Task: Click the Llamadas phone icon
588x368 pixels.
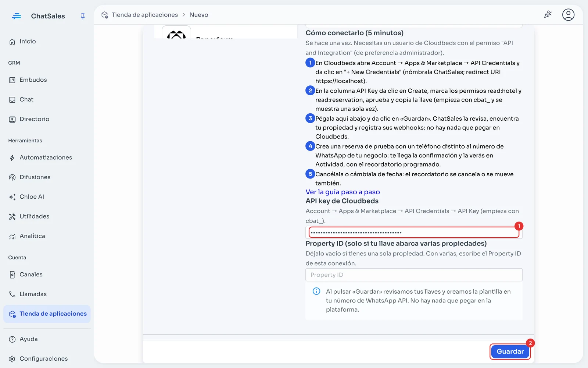Action: (x=12, y=294)
